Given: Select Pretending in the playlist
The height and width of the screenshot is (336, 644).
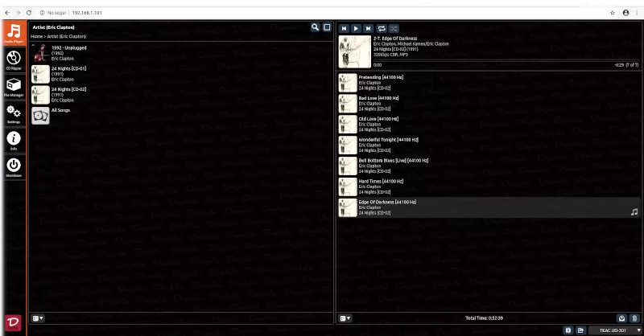Looking at the screenshot, I should point(489,83).
